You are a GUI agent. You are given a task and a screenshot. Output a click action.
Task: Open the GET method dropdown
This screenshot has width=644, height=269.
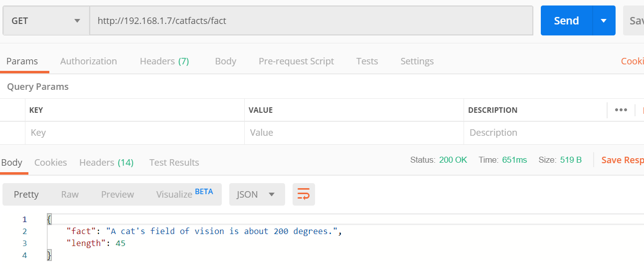[46, 21]
